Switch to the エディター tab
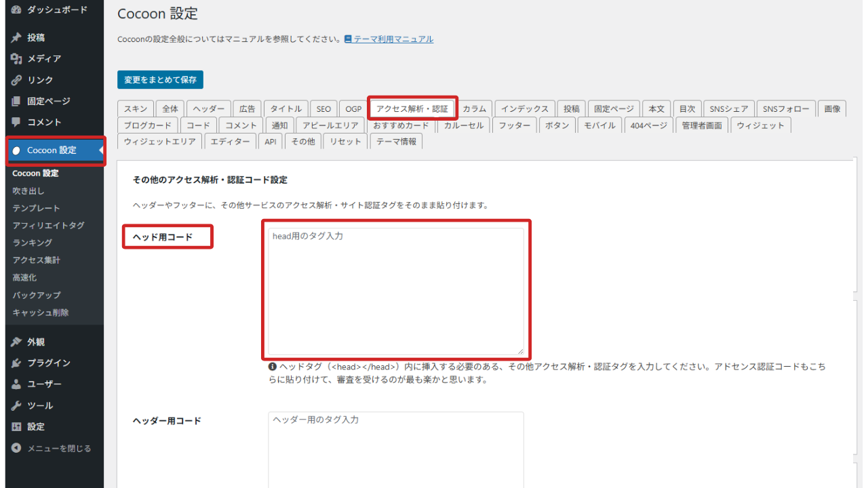 (230, 142)
